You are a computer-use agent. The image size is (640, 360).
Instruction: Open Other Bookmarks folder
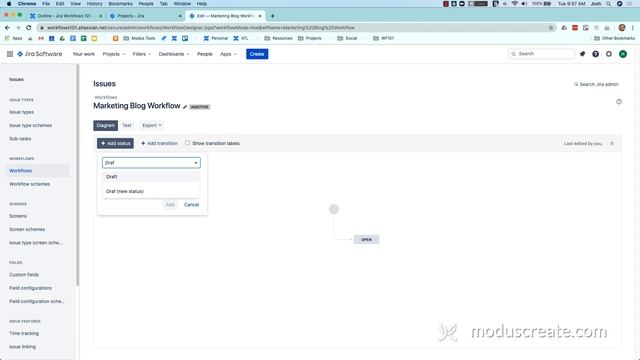coord(614,38)
